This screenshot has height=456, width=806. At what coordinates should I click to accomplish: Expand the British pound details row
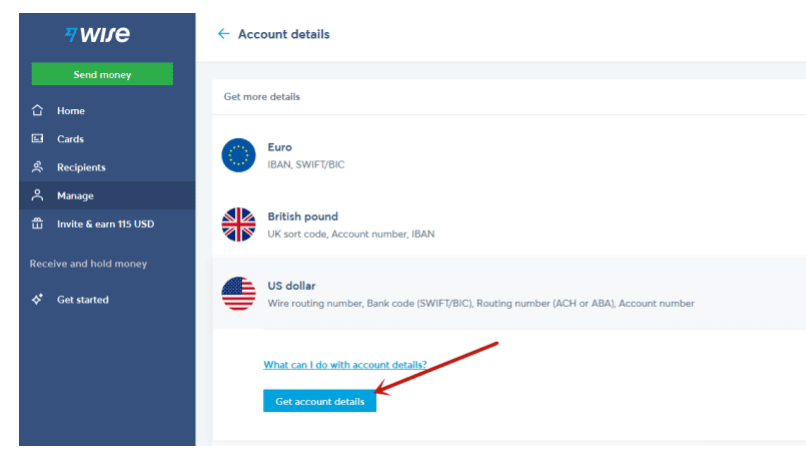tap(500, 224)
